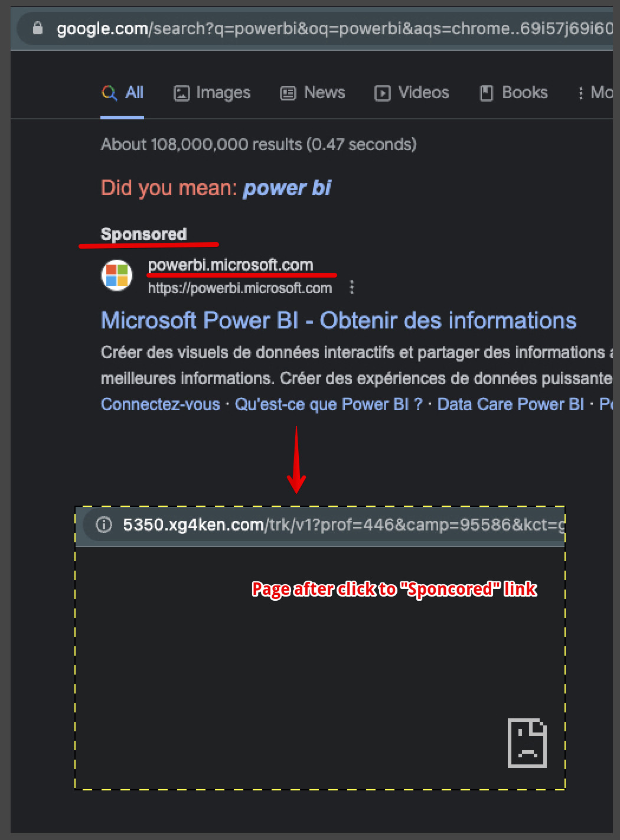Go to the Books tab

[x=513, y=93]
